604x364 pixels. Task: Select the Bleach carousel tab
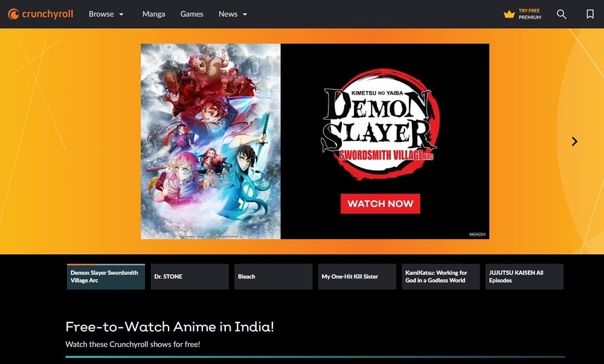pyautogui.click(x=273, y=276)
